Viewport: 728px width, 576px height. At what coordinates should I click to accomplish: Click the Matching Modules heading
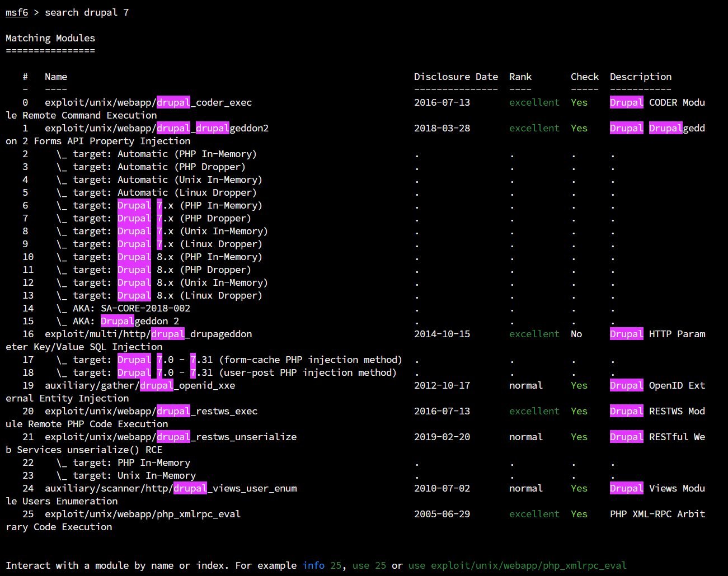click(x=50, y=38)
